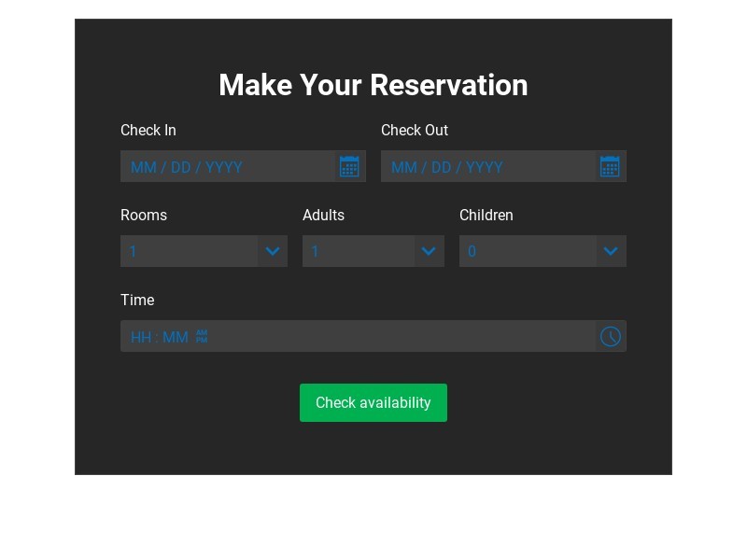Click the Check Out field label
The image size is (747, 560).
[415, 131]
